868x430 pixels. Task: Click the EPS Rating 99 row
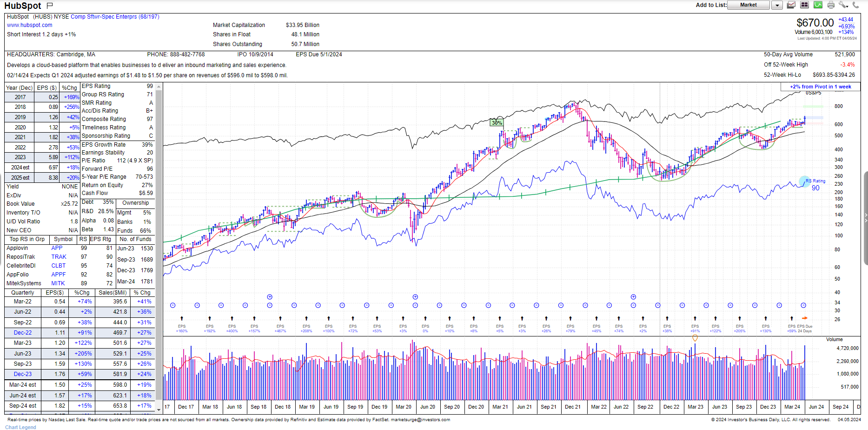pyautogui.click(x=118, y=86)
